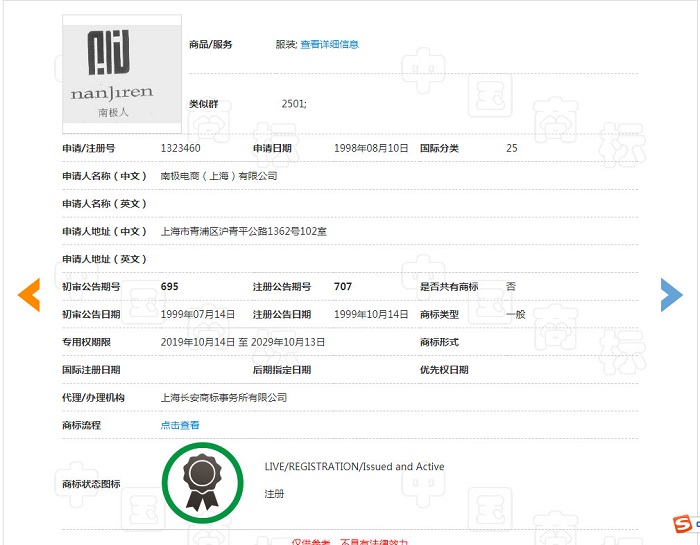Click the exclusive rights period date range

(x=243, y=342)
